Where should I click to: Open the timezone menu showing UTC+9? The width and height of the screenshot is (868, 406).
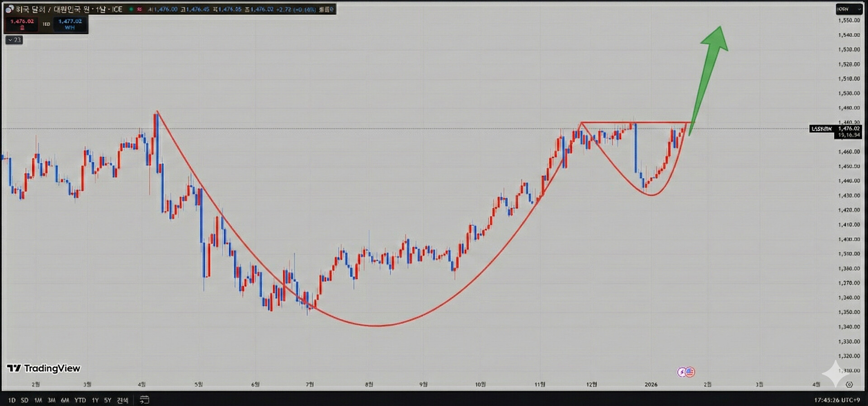point(837,400)
